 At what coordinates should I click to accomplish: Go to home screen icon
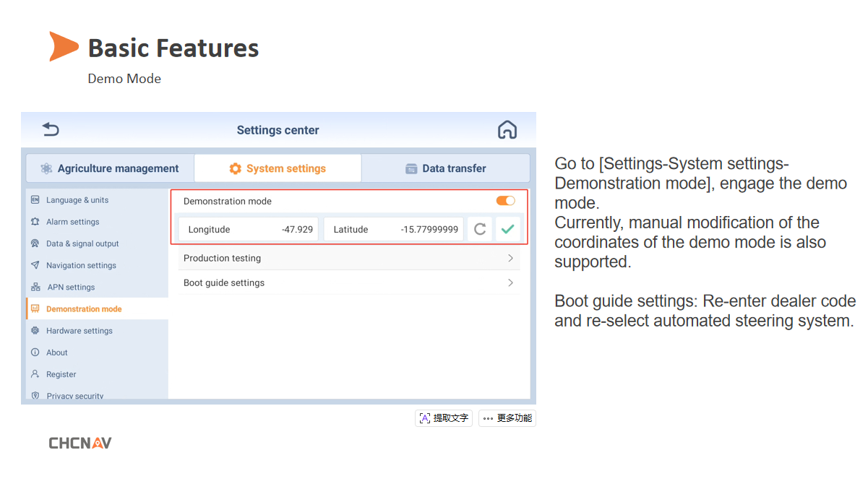(x=507, y=130)
